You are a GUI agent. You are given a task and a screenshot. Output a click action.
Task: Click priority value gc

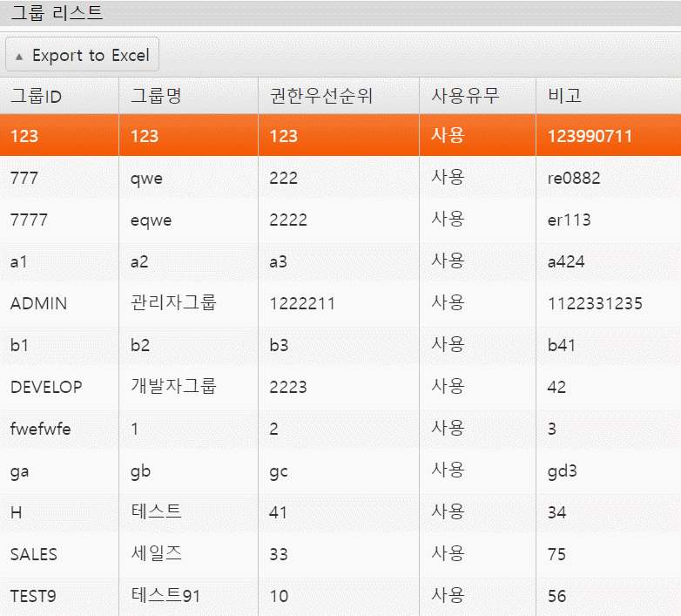coord(279,472)
